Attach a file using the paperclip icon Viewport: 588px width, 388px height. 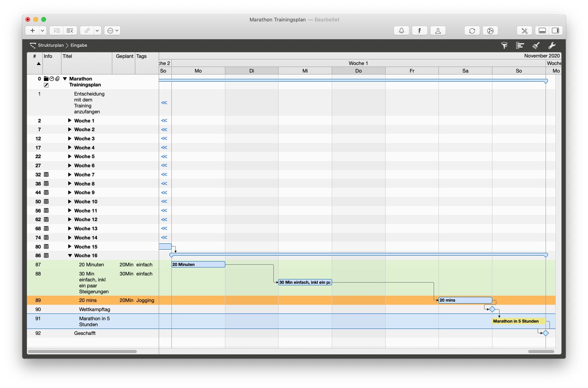coord(87,31)
